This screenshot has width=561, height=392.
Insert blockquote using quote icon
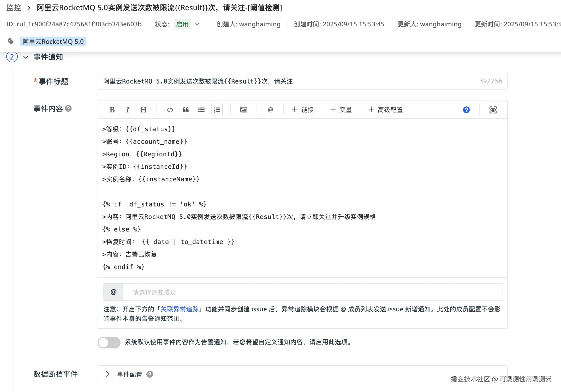coord(186,110)
